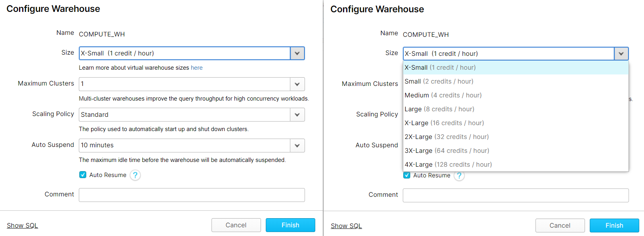
Task: Choose 2X-Large (32 credits / hour) size
Action: pyautogui.click(x=446, y=137)
